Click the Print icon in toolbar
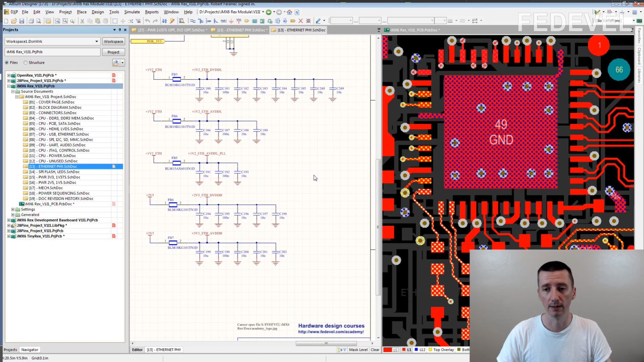 coord(31,21)
